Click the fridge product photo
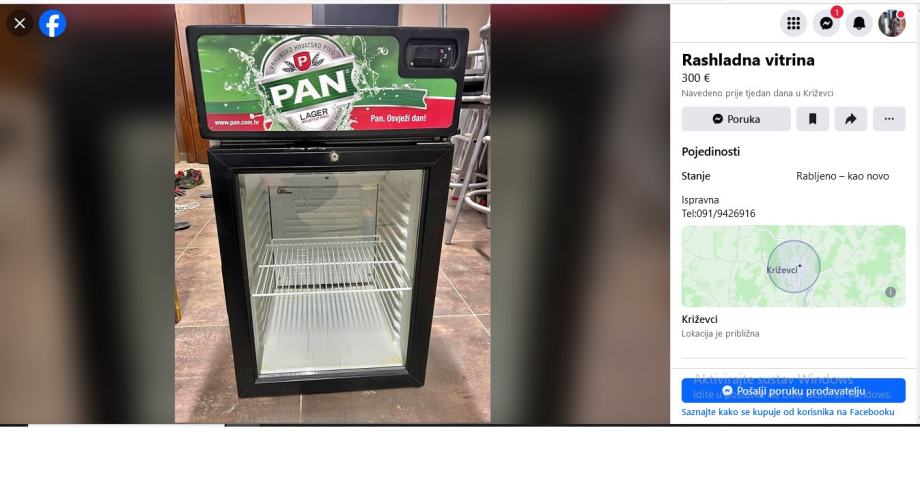The height and width of the screenshot is (497, 920). [x=333, y=214]
